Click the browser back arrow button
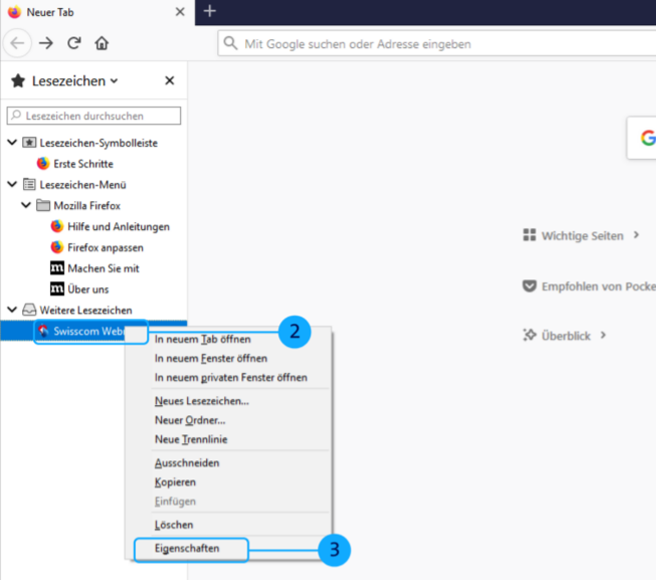The width and height of the screenshot is (656, 580). (x=17, y=44)
